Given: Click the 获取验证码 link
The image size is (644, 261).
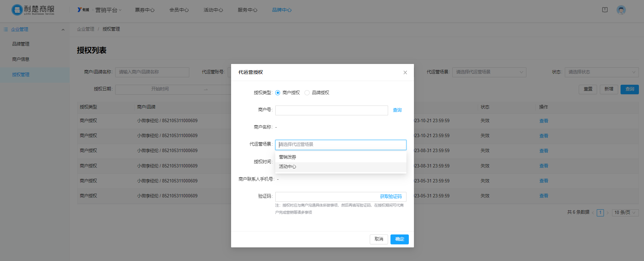Looking at the screenshot, I should [391, 197].
